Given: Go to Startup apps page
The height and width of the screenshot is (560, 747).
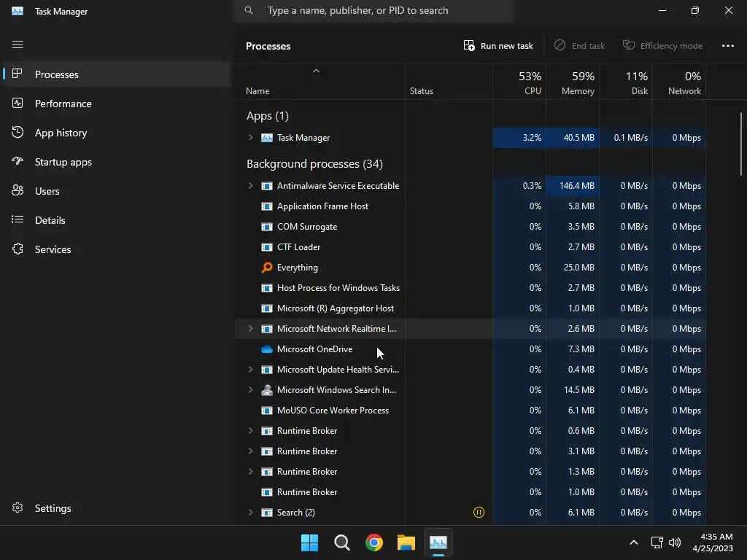Looking at the screenshot, I should coord(117,162).
